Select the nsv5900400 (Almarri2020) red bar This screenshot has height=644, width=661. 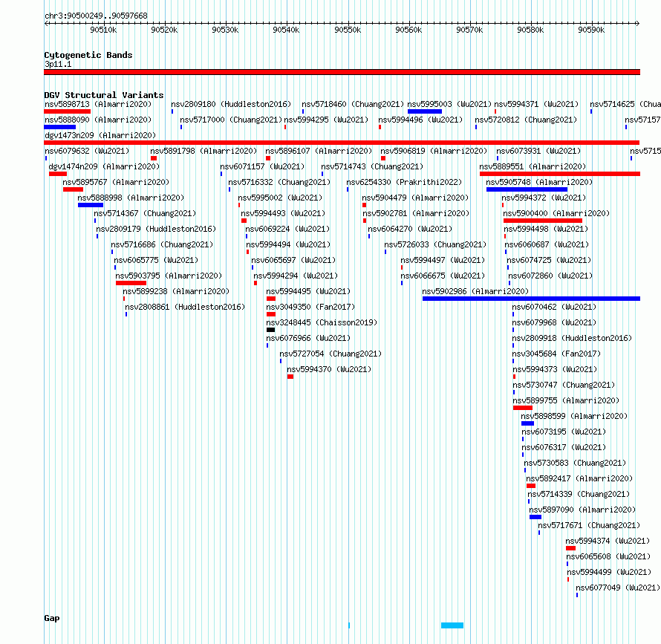click(543, 221)
